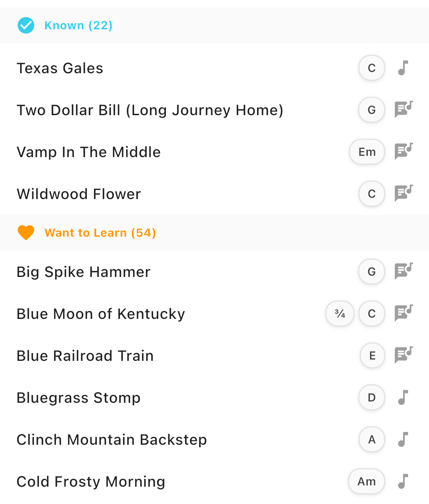Screen dimensions: 429x504
Task: Click the lyrics icon for Vamp In The Middle
Action: click(x=403, y=151)
